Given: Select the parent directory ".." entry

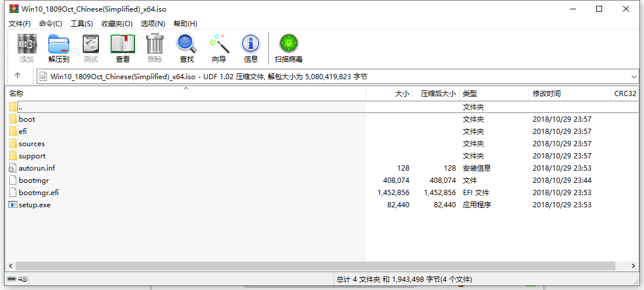Looking at the screenshot, I should (x=20, y=107).
